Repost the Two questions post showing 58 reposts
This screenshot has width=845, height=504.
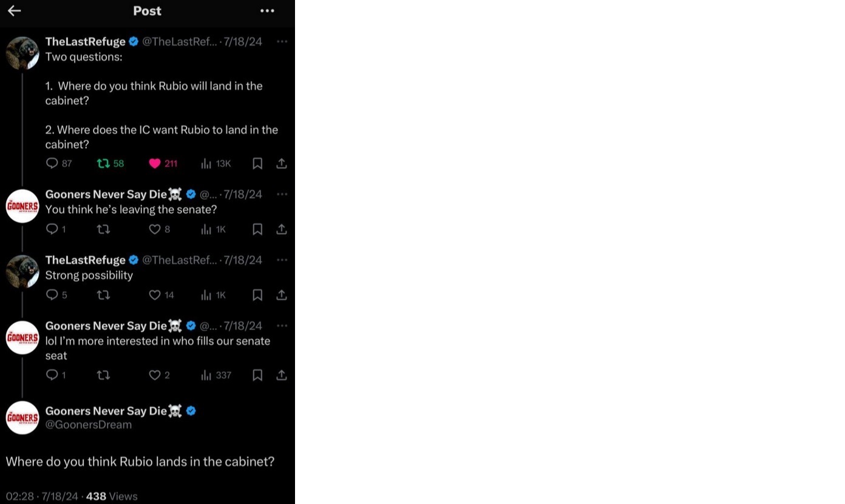pos(103,163)
